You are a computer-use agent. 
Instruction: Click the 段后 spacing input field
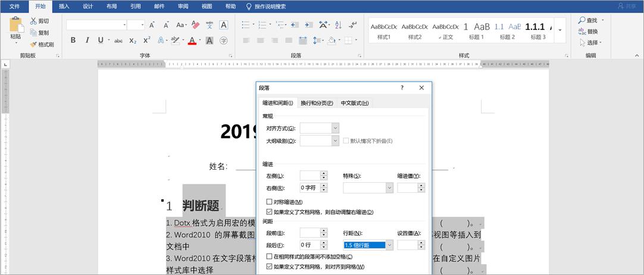[310, 245]
